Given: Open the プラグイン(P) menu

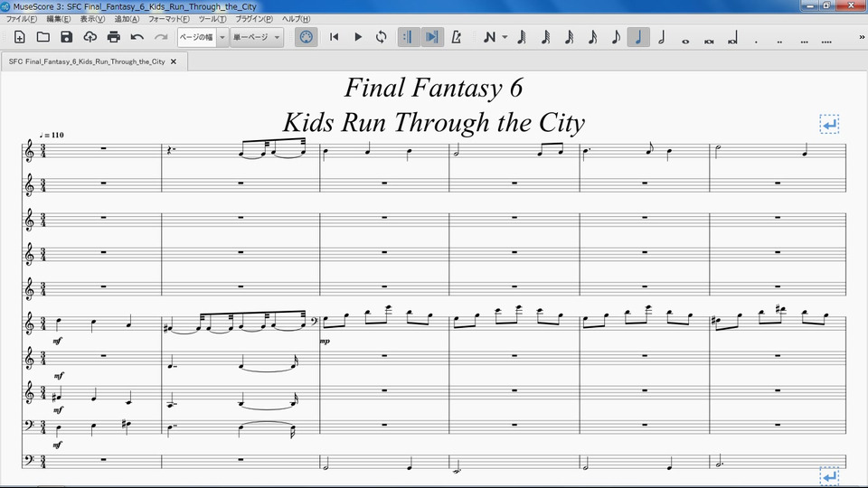Looking at the screenshot, I should click(x=254, y=19).
